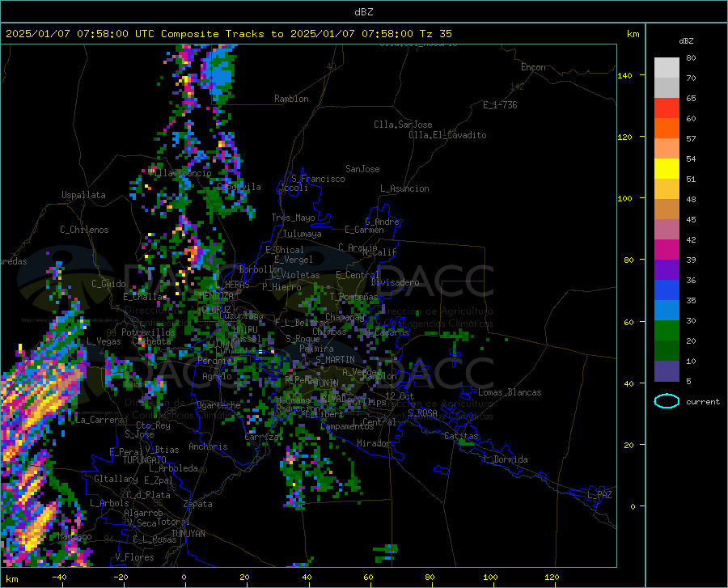Viewport: 728px width, 588px height.
Task: Click the -40 km horizontal axis tick
Action: 59,577
